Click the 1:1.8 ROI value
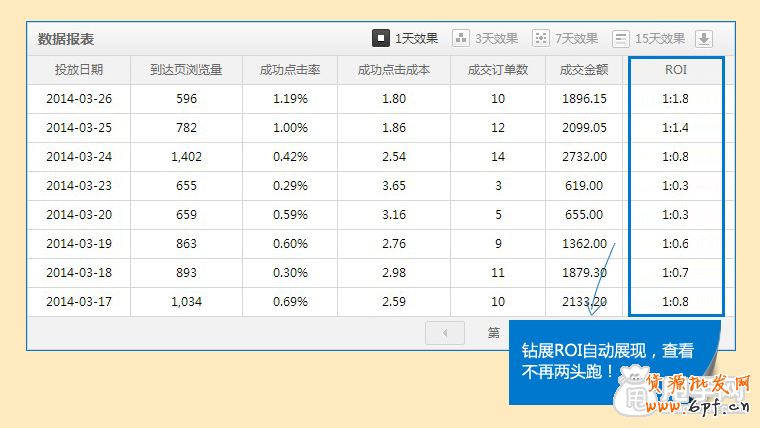The image size is (760, 428). [x=676, y=99]
